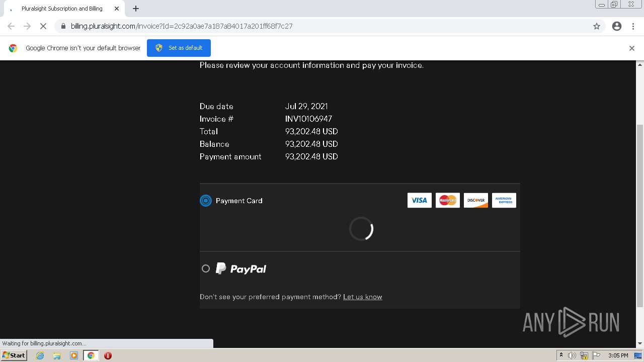The width and height of the screenshot is (644, 362).
Task: Click the Payment amount label
Action: click(x=230, y=156)
